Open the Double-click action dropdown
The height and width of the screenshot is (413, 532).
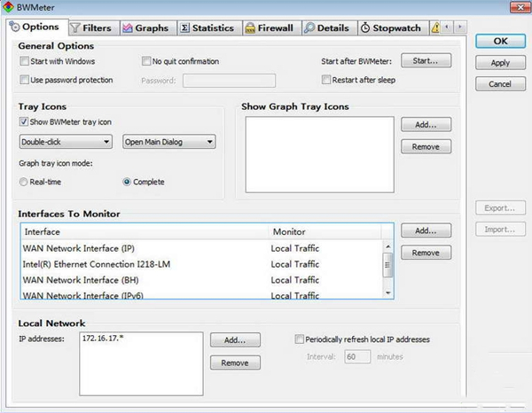(66, 142)
